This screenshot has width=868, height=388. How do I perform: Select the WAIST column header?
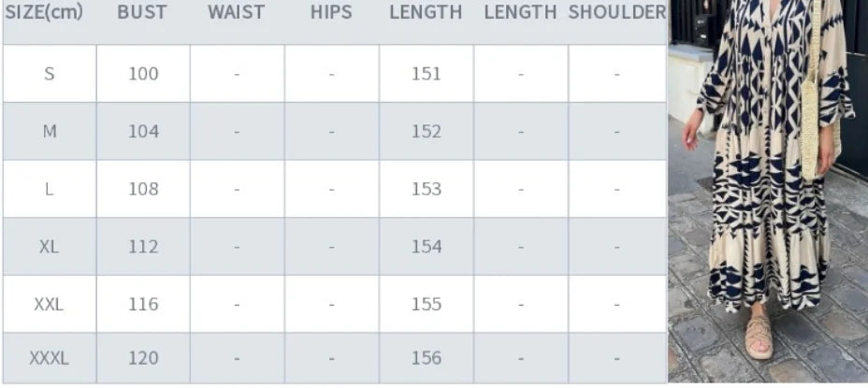point(236,12)
